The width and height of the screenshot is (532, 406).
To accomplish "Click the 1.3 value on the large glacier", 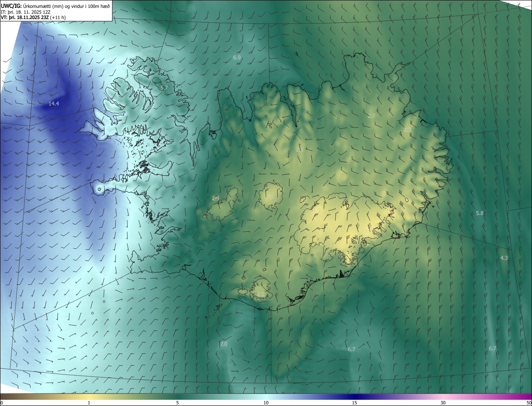I will pos(317,210).
